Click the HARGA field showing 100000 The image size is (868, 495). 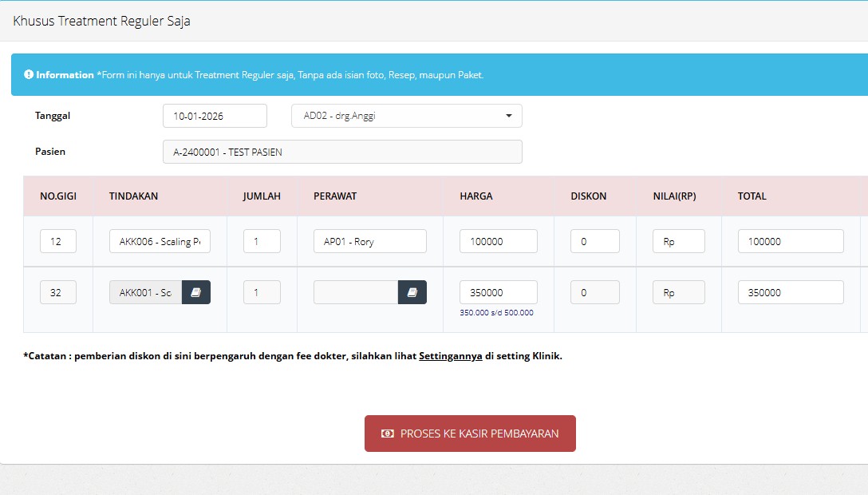[x=498, y=241]
